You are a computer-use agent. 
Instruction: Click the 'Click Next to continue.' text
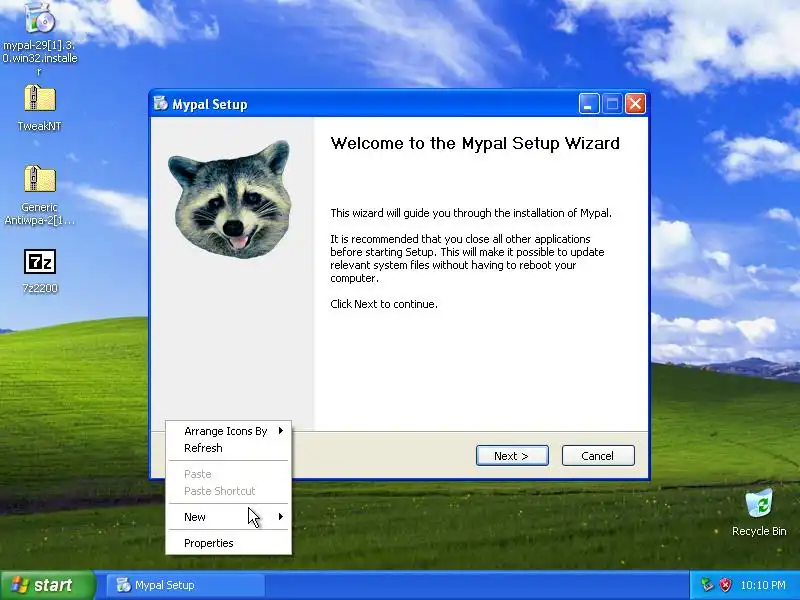384,304
